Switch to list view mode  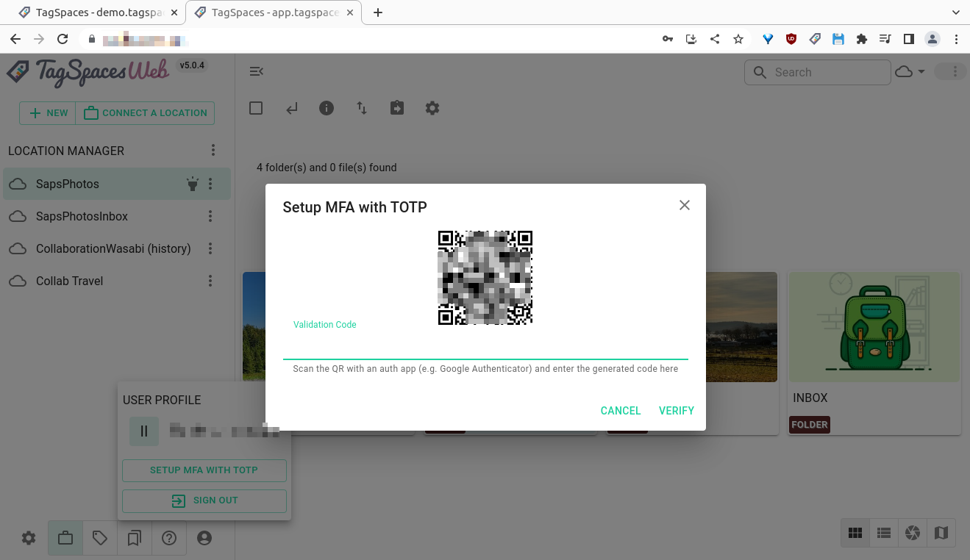tap(883, 533)
